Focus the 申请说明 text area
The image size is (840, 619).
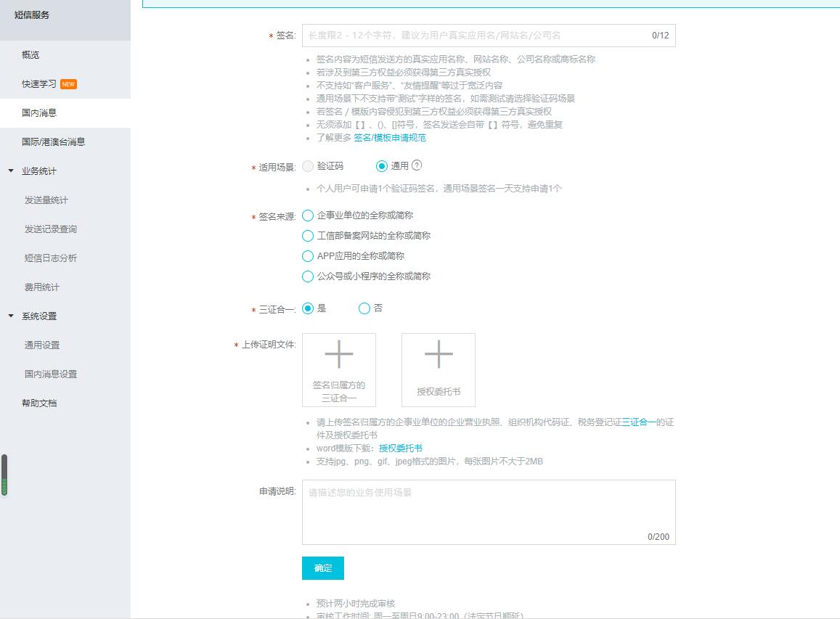pos(489,512)
